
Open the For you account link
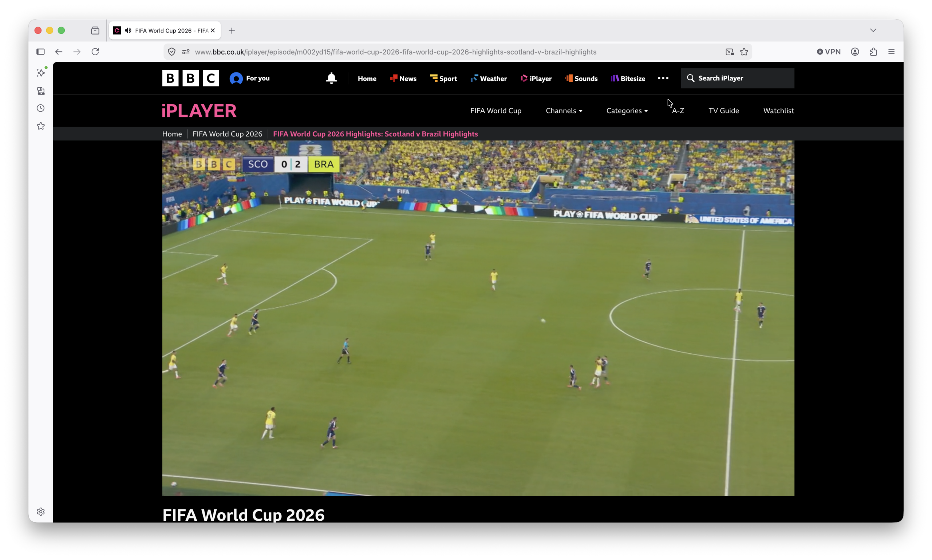click(249, 78)
